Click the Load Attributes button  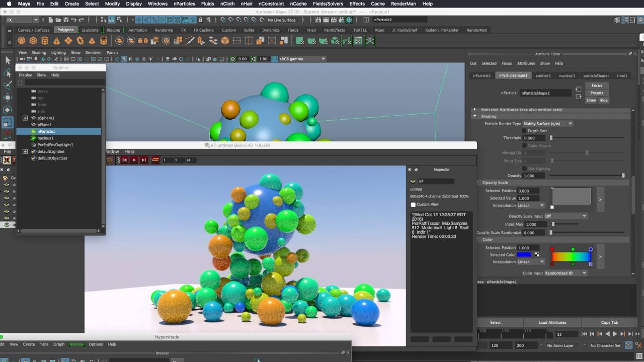click(x=552, y=322)
